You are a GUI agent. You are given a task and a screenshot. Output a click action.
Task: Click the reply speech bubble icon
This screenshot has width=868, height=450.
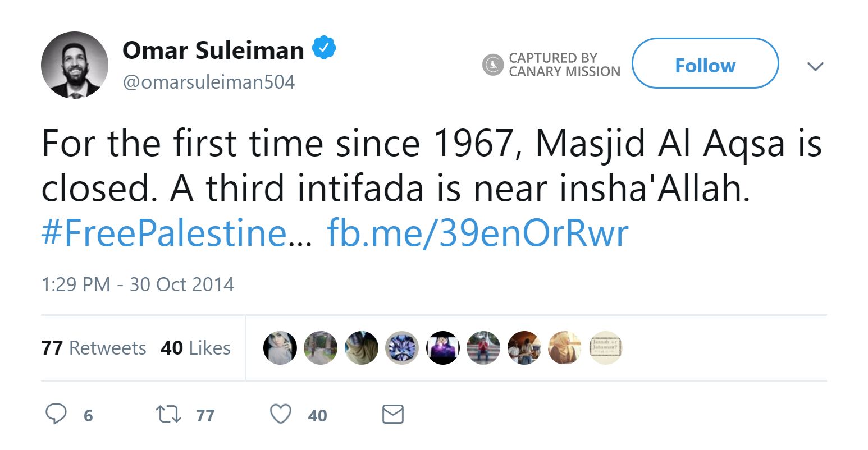coord(56,414)
